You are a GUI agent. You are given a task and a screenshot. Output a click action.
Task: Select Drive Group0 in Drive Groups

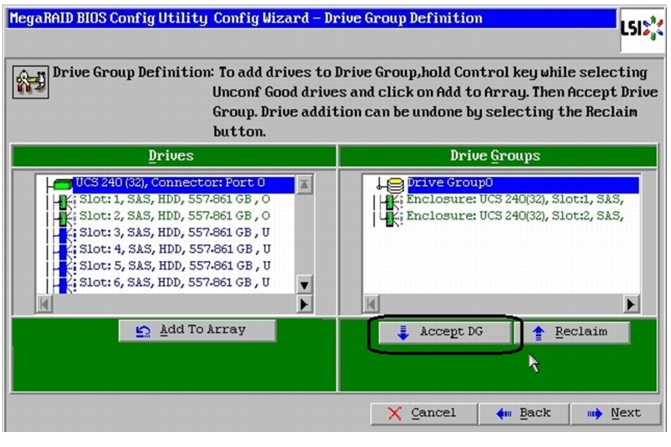523,184
